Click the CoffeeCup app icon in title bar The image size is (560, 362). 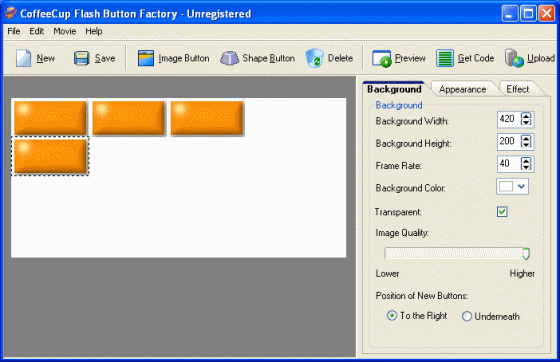[11, 13]
